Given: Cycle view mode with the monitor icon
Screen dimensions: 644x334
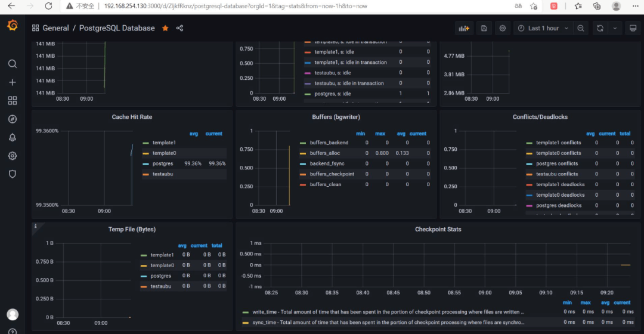Looking at the screenshot, I should (x=633, y=29).
